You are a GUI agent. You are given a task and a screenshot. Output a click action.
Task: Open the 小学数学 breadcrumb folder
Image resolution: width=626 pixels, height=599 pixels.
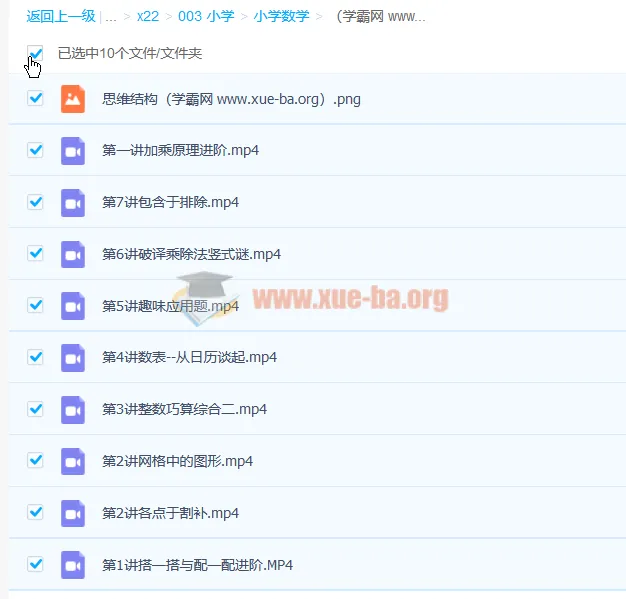click(x=281, y=17)
